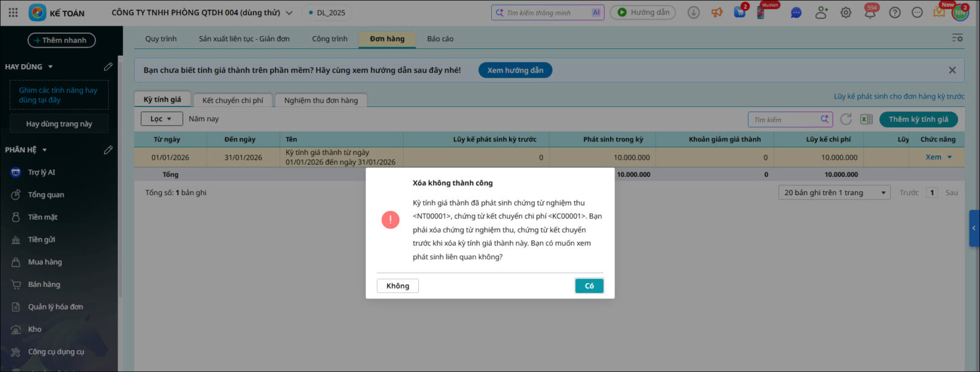Click Hay dùng trang này button

[59, 124]
